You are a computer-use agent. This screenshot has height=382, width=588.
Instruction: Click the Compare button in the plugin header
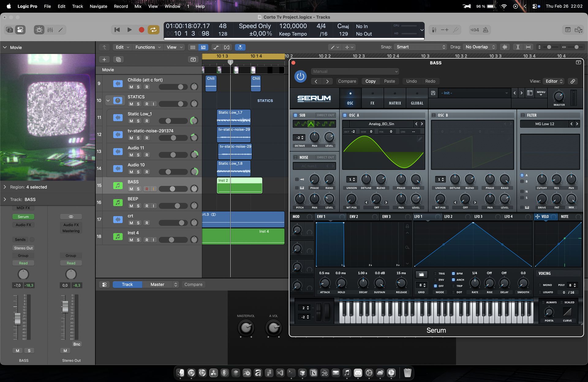pos(347,81)
